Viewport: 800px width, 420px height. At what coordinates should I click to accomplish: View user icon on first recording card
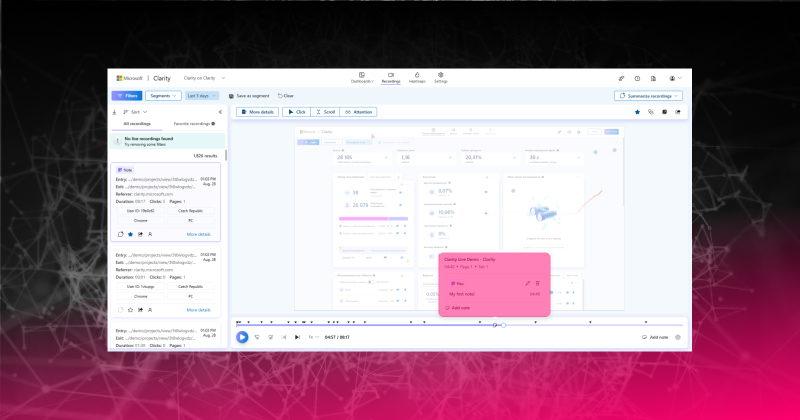click(150, 234)
